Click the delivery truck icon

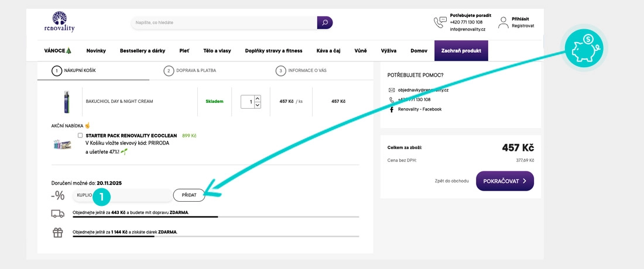tap(57, 213)
